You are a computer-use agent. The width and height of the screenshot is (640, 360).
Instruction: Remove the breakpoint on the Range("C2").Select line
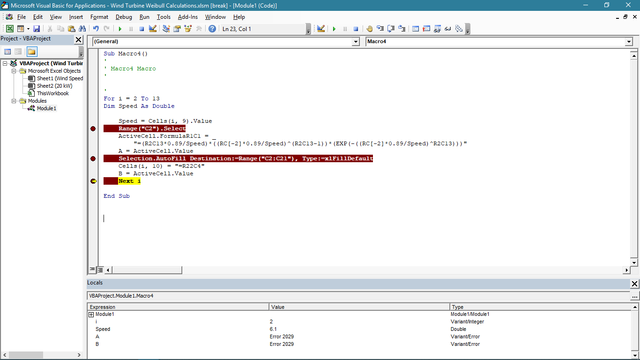[x=93, y=129]
